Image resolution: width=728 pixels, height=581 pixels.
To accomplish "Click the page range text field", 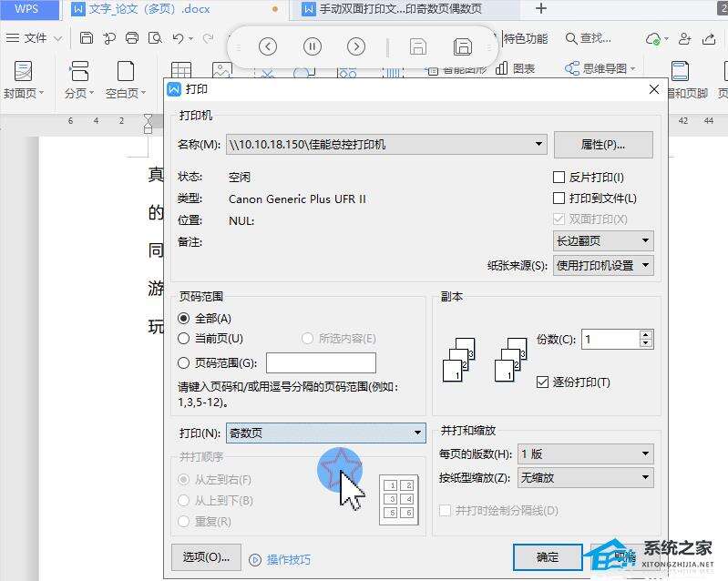I will 321,362.
